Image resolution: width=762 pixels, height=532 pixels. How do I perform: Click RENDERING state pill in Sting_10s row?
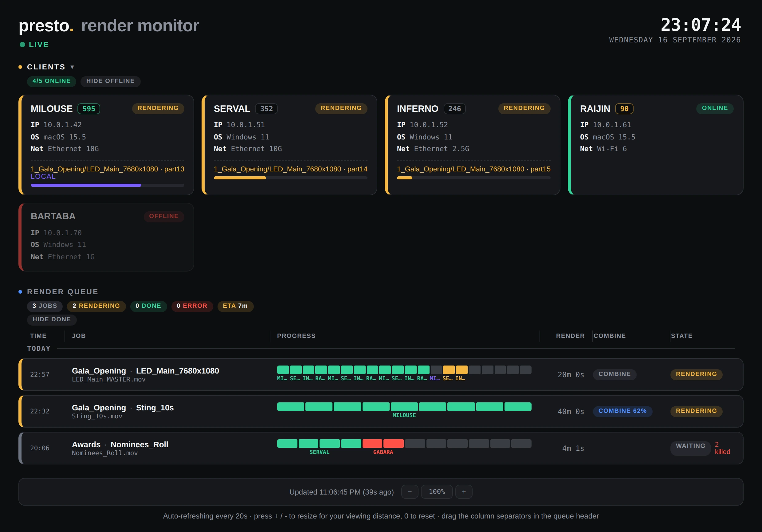coord(696,411)
